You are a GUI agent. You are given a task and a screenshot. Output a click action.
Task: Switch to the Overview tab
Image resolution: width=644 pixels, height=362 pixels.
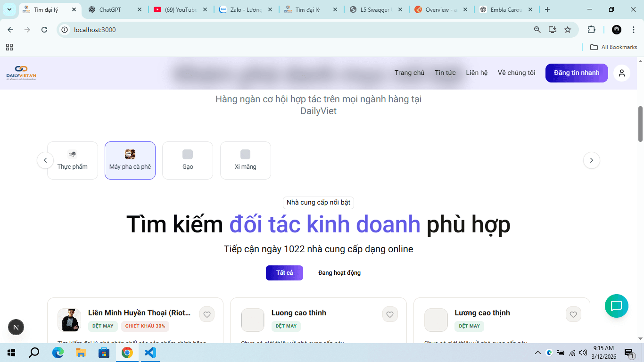[x=441, y=9]
